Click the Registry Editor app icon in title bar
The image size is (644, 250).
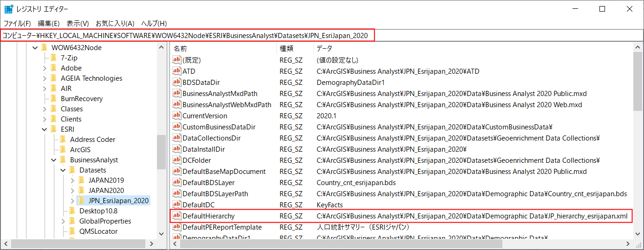(x=8, y=9)
